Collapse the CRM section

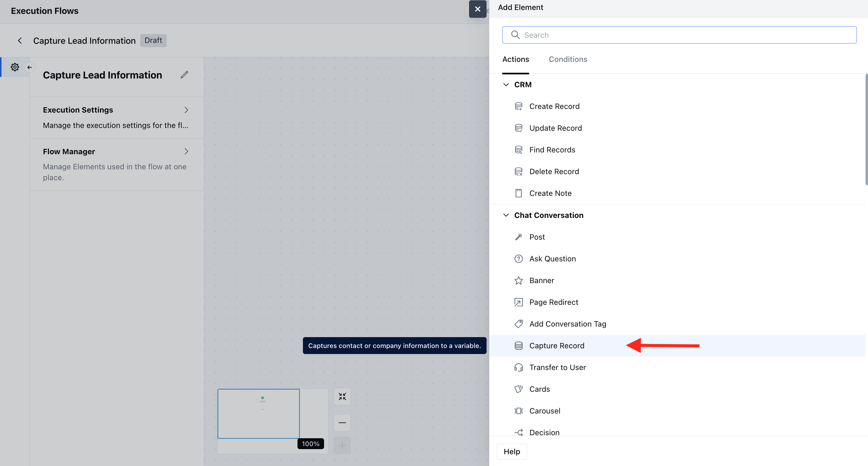[506, 85]
